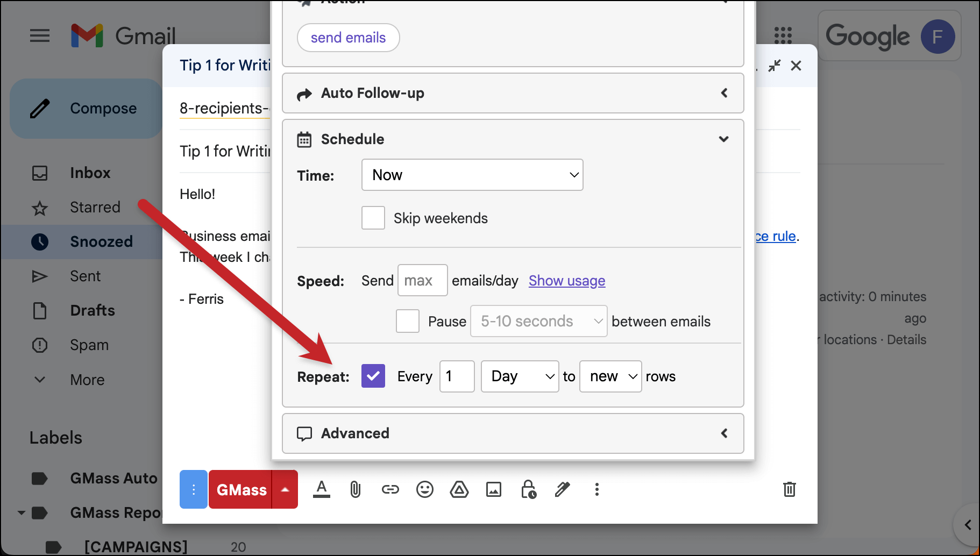Enable the Skip weekends checkbox
The height and width of the screenshot is (556, 980).
click(373, 218)
